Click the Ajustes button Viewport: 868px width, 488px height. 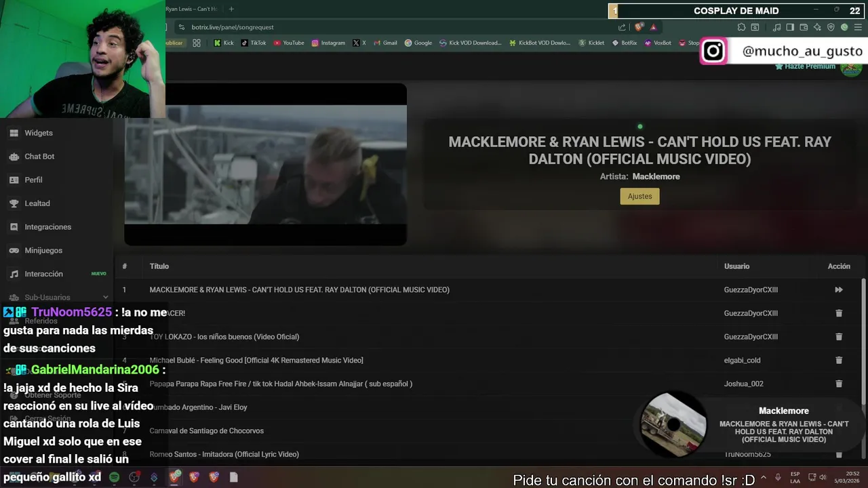(x=639, y=196)
